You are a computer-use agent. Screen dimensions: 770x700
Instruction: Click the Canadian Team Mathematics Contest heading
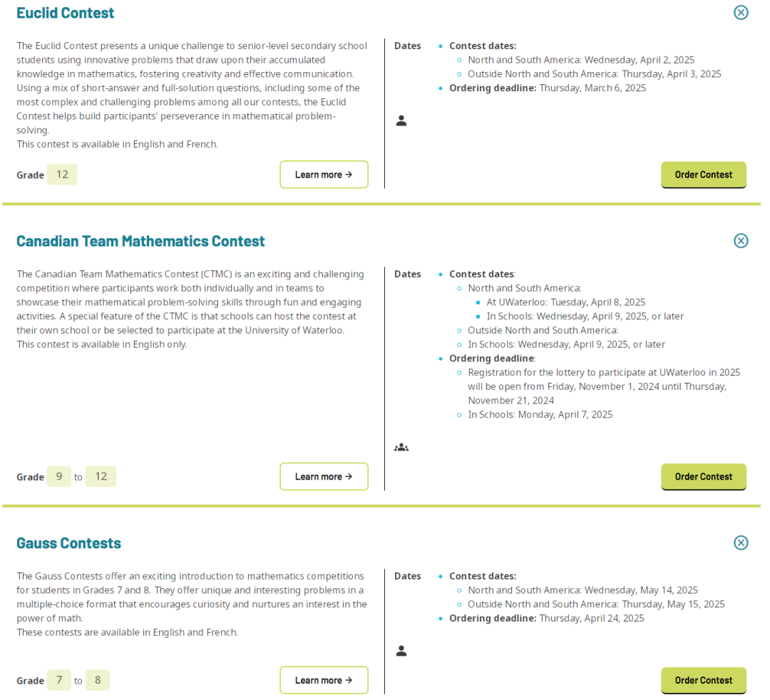(140, 241)
